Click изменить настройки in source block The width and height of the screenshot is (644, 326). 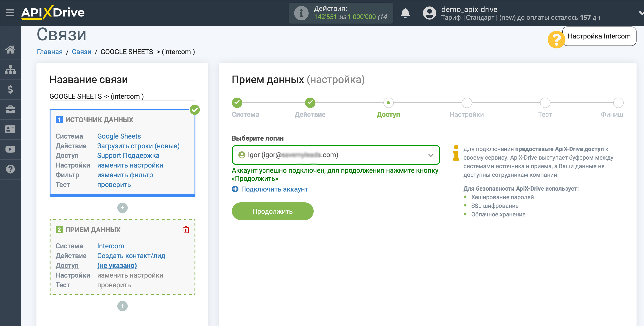click(130, 165)
